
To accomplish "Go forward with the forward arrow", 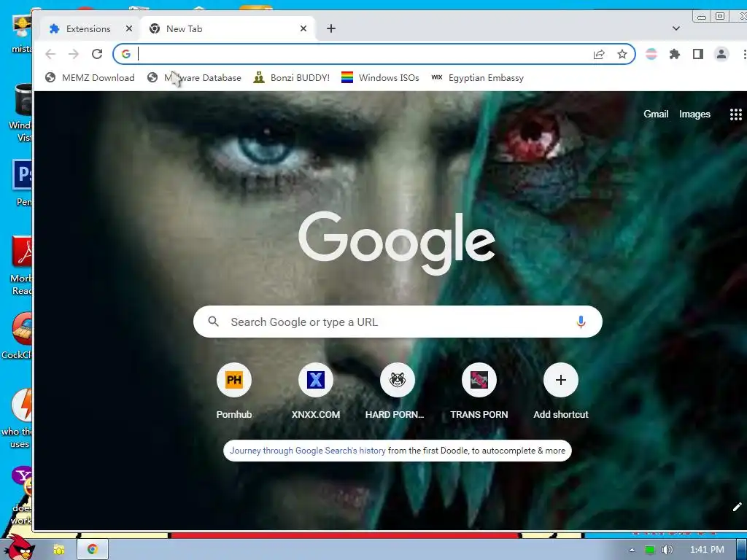I will click(74, 54).
